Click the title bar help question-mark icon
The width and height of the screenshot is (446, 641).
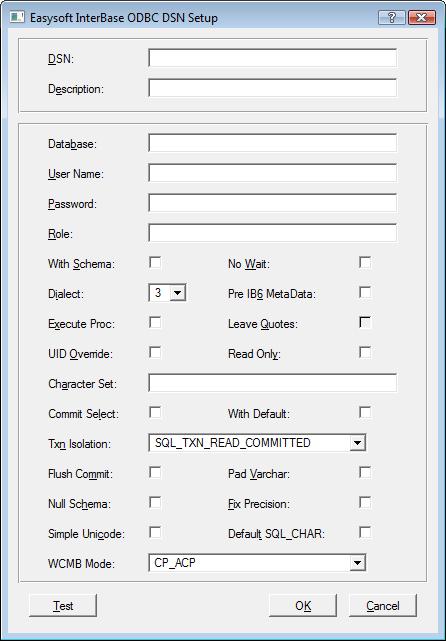tap(392, 18)
